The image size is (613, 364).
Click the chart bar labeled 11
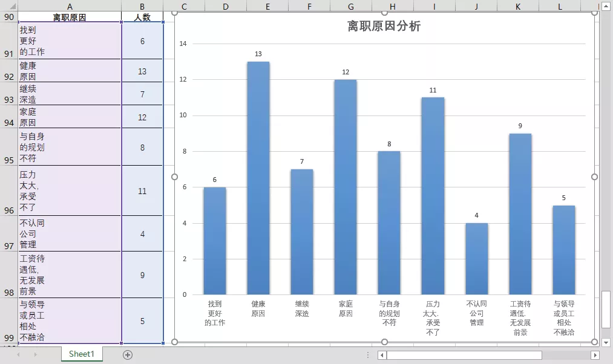433,196
